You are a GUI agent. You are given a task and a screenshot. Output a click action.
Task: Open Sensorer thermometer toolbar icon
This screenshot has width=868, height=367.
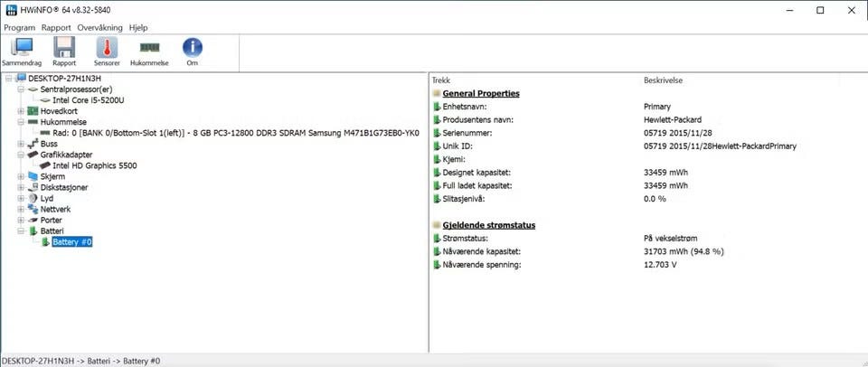point(107,48)
